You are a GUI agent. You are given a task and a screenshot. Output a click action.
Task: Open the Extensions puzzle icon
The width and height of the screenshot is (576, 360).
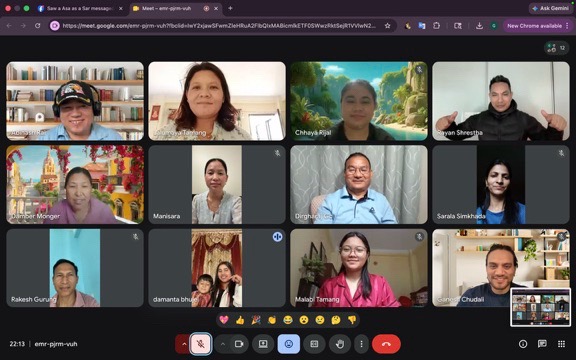pos(436,26)
